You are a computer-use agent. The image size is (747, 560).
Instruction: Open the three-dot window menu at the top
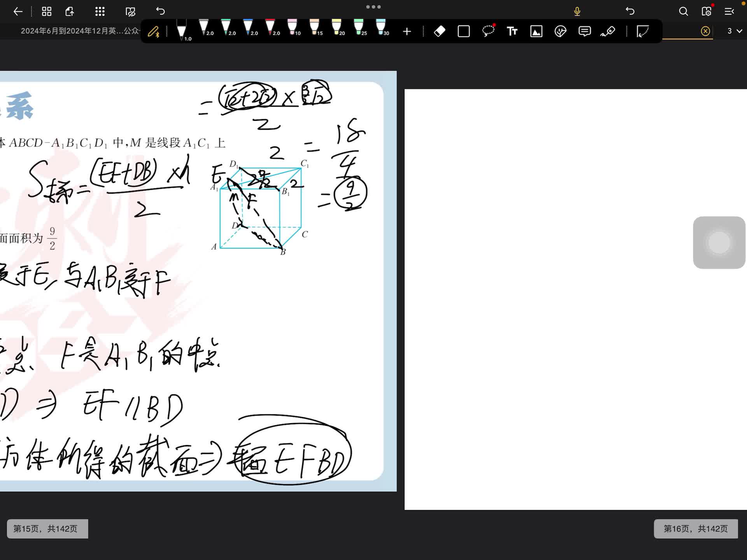coord(373,7)
